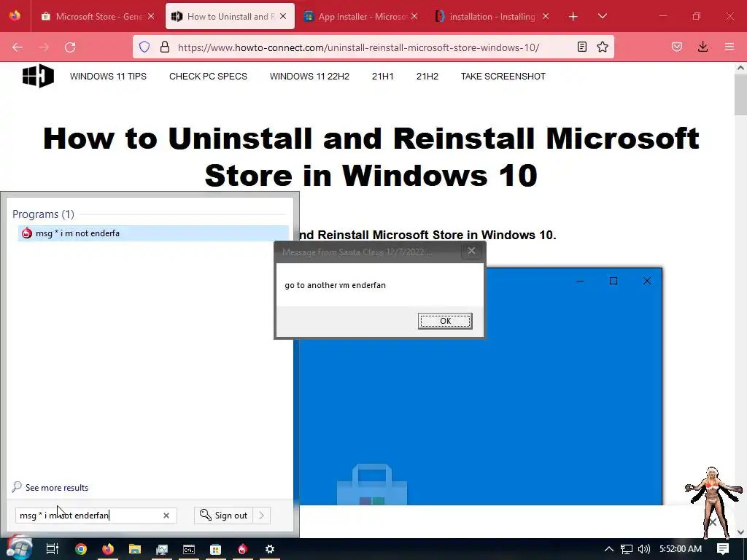
Task: Open the 21H2 menu item
Action: (427, 76)
